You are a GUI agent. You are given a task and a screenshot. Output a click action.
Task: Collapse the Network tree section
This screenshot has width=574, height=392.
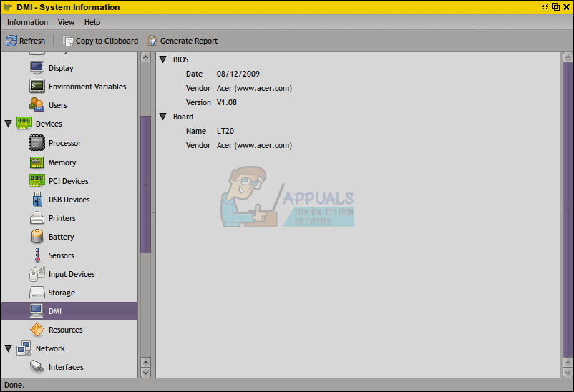pos(9,348)
